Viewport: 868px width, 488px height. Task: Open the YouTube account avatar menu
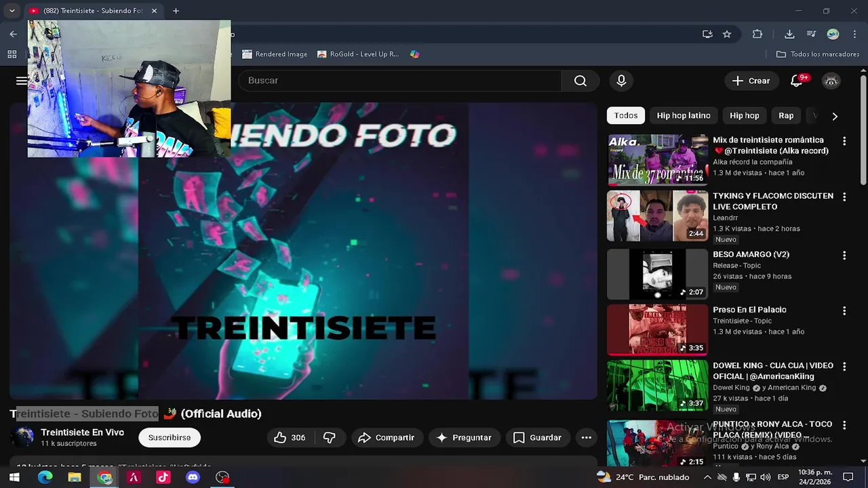[x=831, y=81]
